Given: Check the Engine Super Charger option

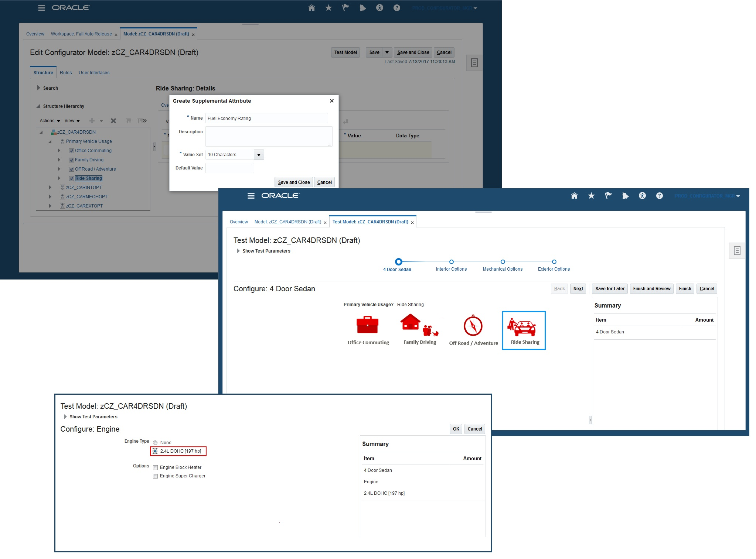Looking at the screenshot, I should pos(156,476).
